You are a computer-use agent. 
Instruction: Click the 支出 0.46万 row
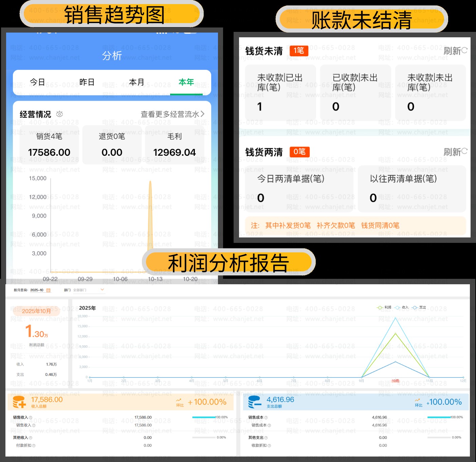(x=37, y=374)
